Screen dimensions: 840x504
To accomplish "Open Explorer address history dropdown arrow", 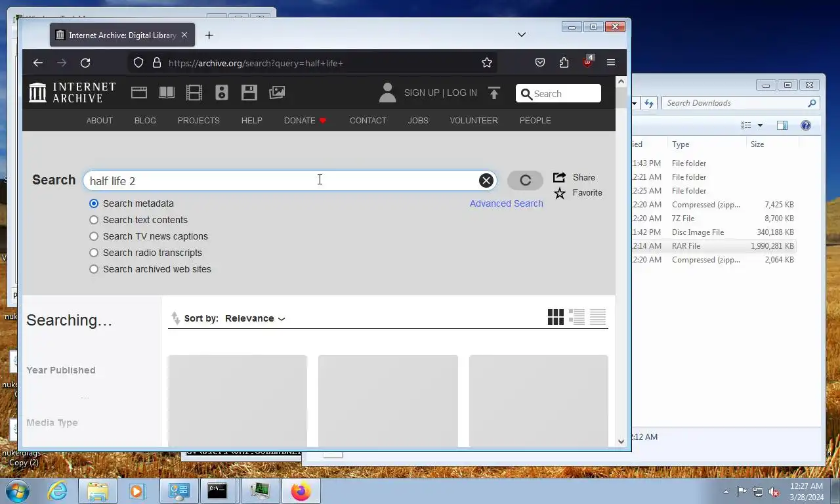I will click(635, 103).
